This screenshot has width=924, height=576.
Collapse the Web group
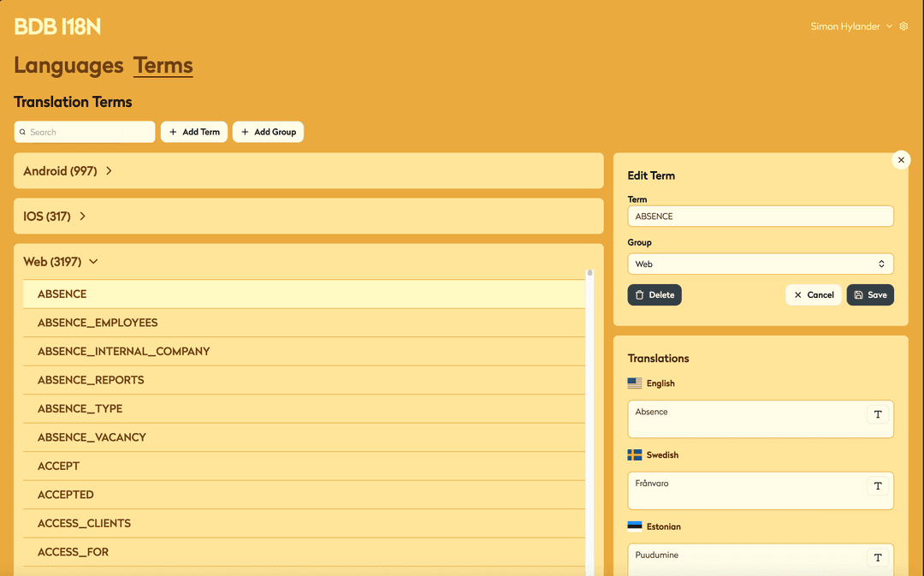93,262
